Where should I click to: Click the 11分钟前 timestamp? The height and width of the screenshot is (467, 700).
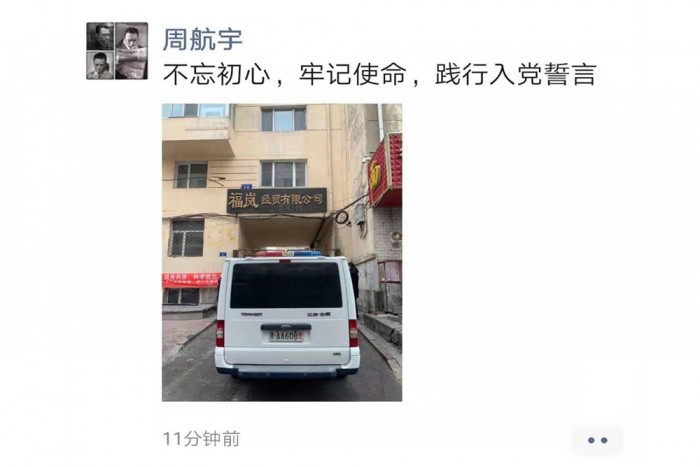(201, 439)
